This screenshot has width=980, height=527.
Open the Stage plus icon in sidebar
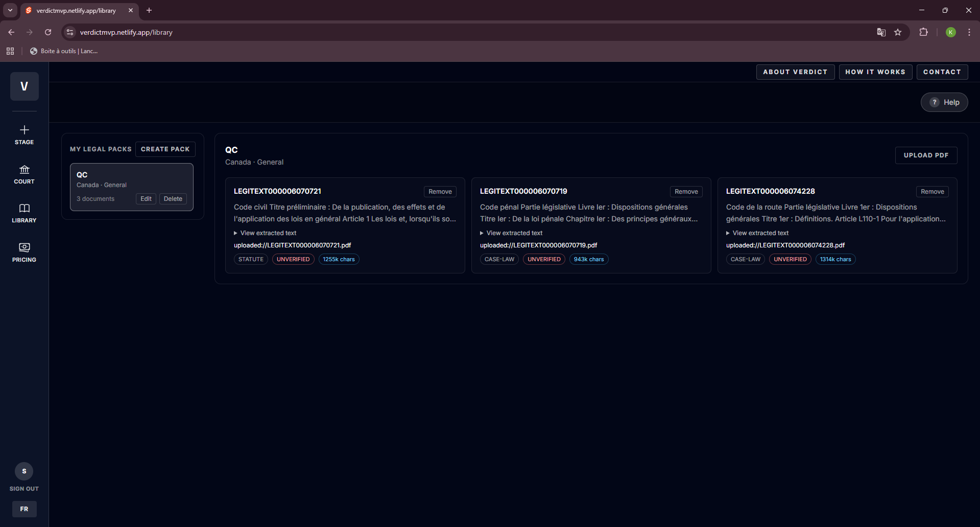[24, 130]
